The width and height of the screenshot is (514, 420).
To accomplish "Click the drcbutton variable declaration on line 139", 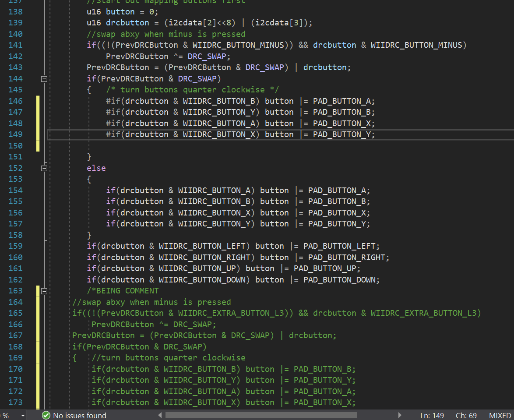I will (127, 23).
